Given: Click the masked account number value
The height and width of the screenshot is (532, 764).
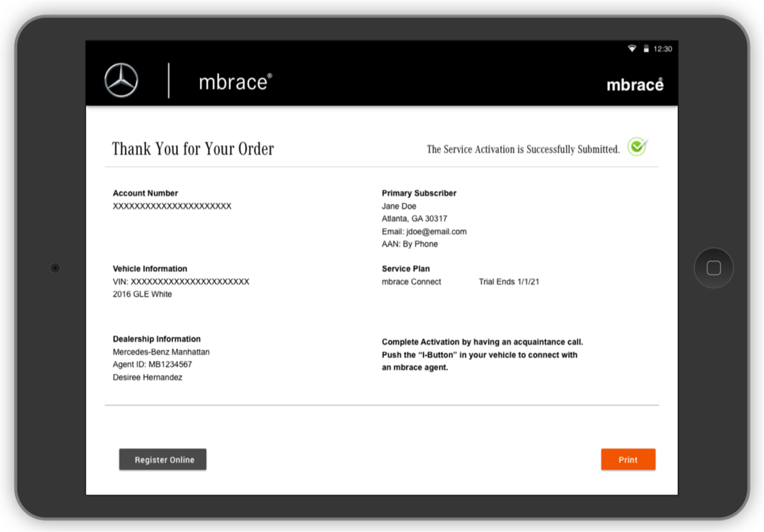Looking at the screenshot, I should click(x=172, y=206).
